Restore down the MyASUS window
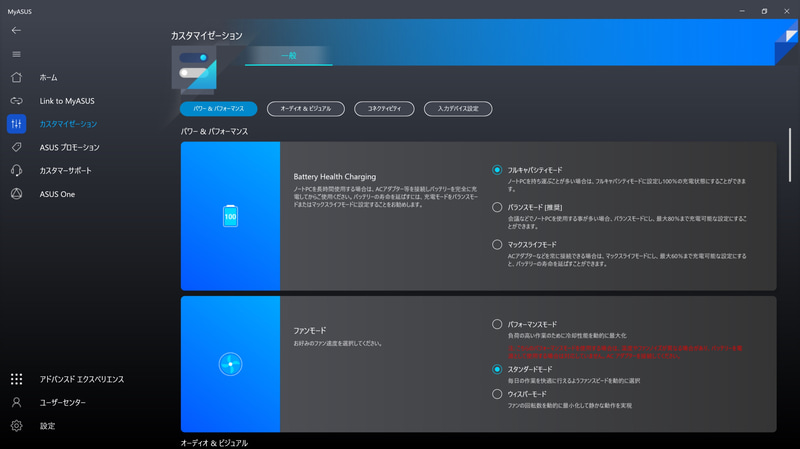This screenshot has height=449, width=800. [764, 11]
